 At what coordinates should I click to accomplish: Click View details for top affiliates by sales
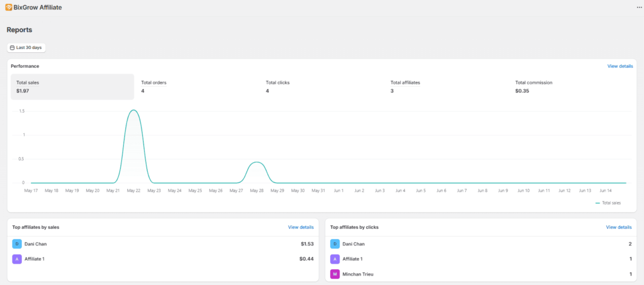click(x=301, y=227)
